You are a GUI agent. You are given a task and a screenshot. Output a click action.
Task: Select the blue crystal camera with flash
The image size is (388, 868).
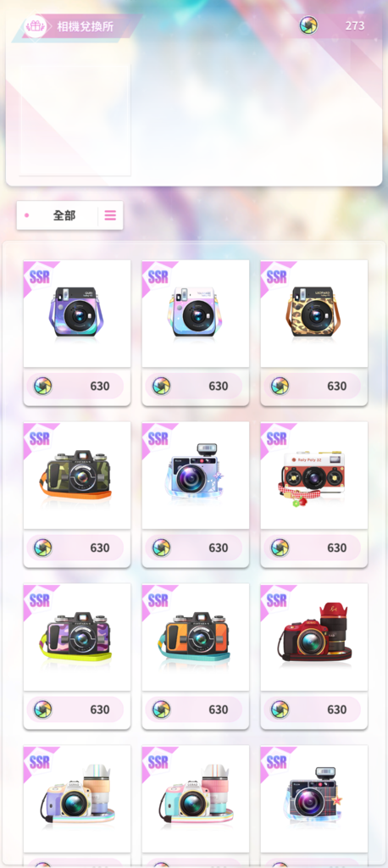point(196,475)
